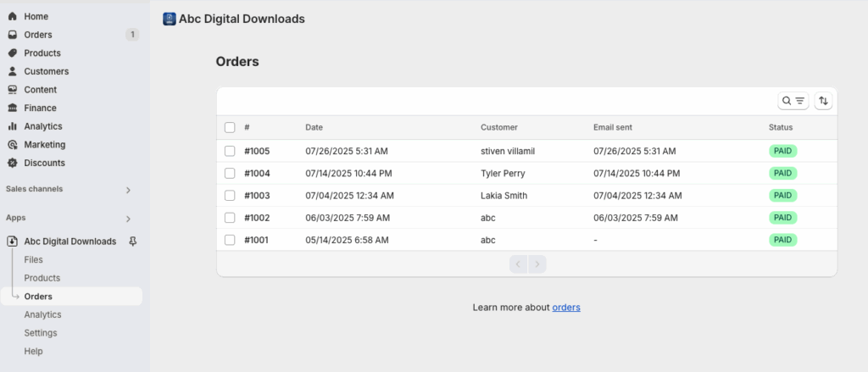
Task: Click the Status column header
Action: click(x=781, y=127)
